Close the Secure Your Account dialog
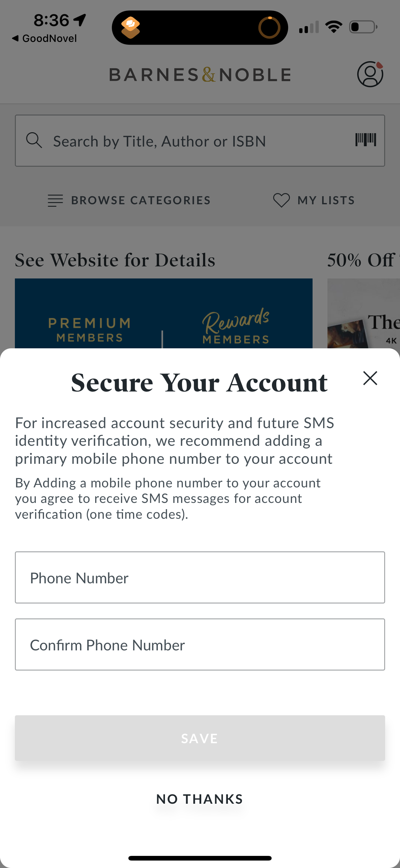Screen dimensions: 400x868 (x=370, y=378)
